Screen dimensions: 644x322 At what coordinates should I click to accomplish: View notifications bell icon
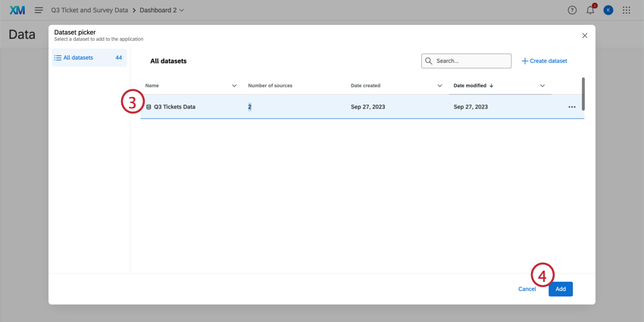point(590,11)
